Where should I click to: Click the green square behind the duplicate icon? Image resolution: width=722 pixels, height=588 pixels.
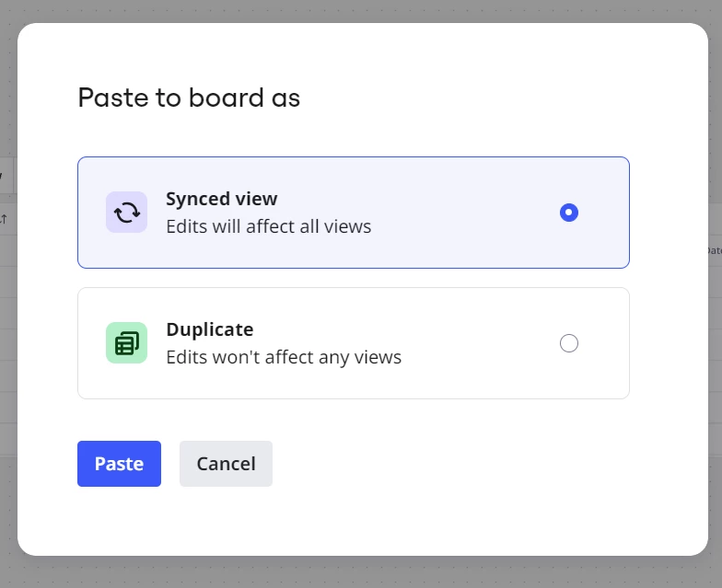coord(127,342)
